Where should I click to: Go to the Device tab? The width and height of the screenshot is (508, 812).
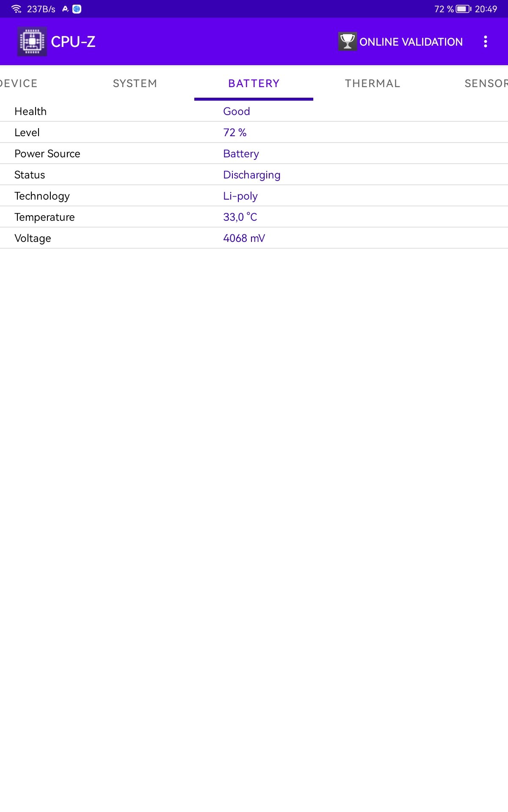19,83
